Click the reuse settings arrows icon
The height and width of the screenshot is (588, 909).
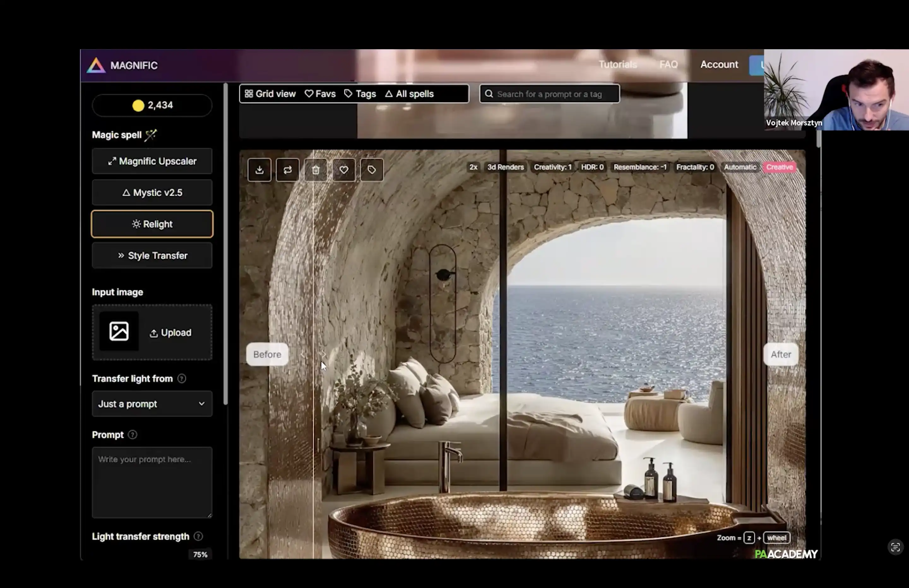(x=288, y=170)
